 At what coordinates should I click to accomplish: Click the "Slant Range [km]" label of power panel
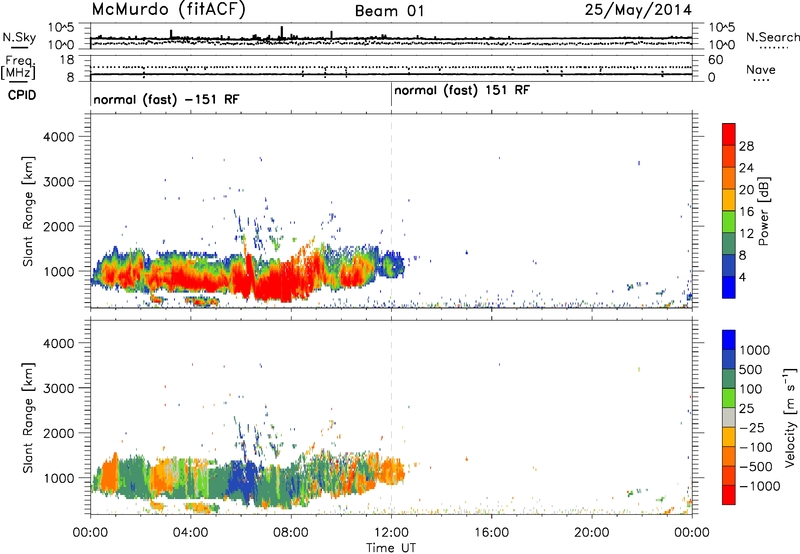coord(28,211)
